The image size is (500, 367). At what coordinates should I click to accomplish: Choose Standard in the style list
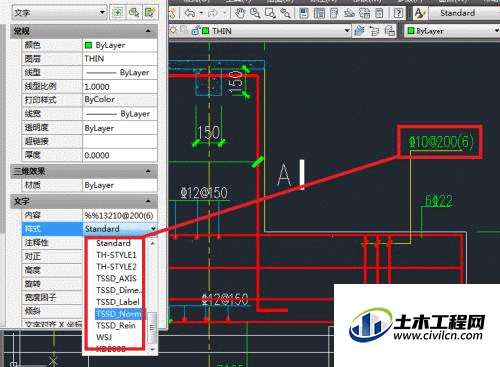pos(113,243)
